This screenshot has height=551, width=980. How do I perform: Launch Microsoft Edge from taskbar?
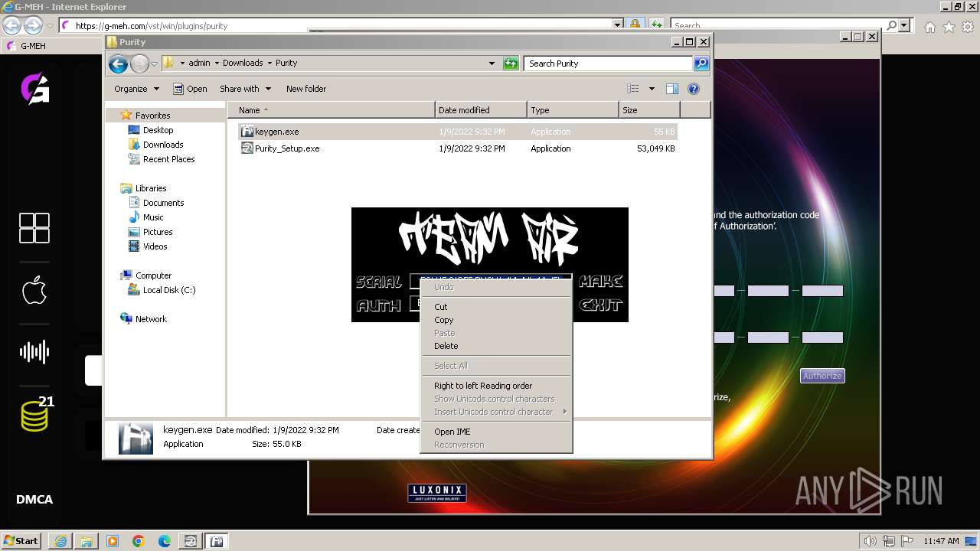click(165, 541)
